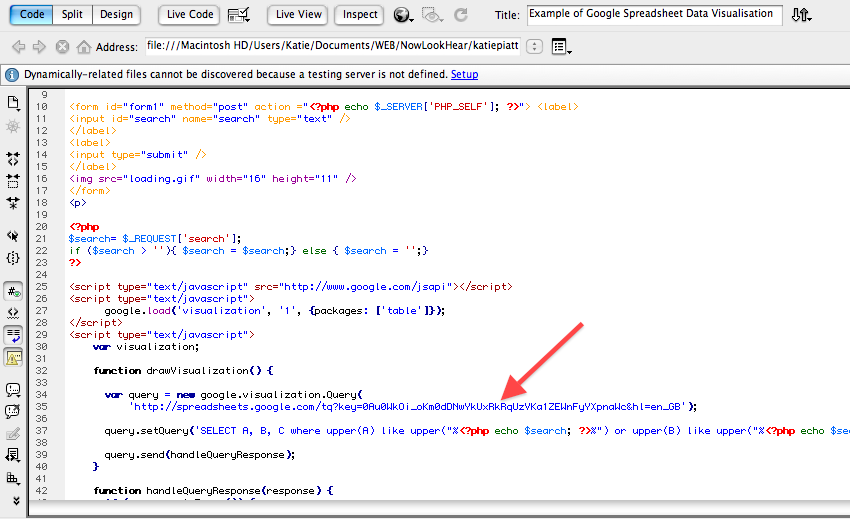This screenshot has height=519, width=850.
Task: Switch to Code view
Action: coord(31,15)
